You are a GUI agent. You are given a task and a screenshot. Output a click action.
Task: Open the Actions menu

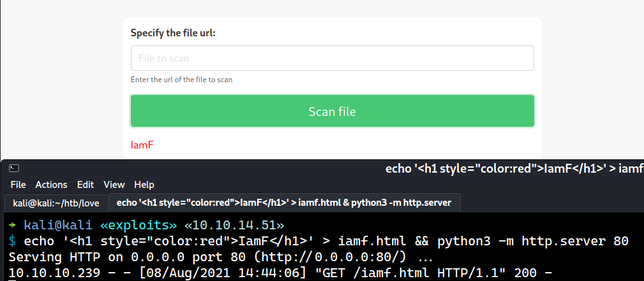coord(51,185)
